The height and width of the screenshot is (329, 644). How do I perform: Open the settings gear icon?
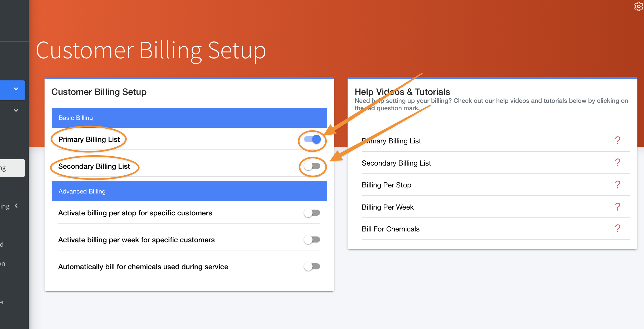(x=638, y=6)
